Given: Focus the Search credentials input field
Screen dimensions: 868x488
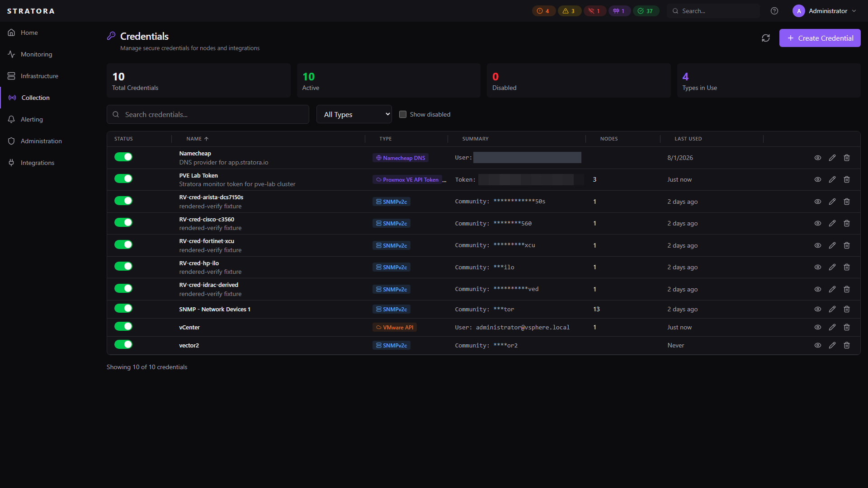Looking at the screenshot, I should click(208, 114).
